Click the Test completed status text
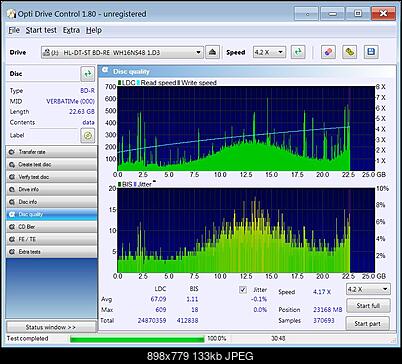 pyautogui.click(x=28, y=339)
